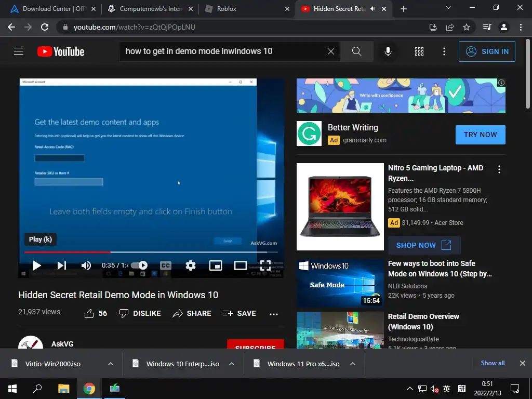Click SHOP NOW for Nitro 5 laptop
532x399 pixels.
[x=424, y=245]
